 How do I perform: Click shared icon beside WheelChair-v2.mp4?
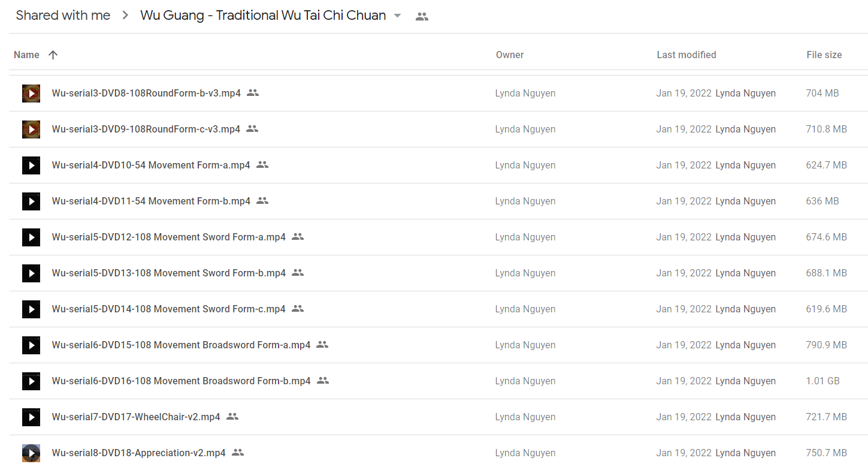click(232, 417)
